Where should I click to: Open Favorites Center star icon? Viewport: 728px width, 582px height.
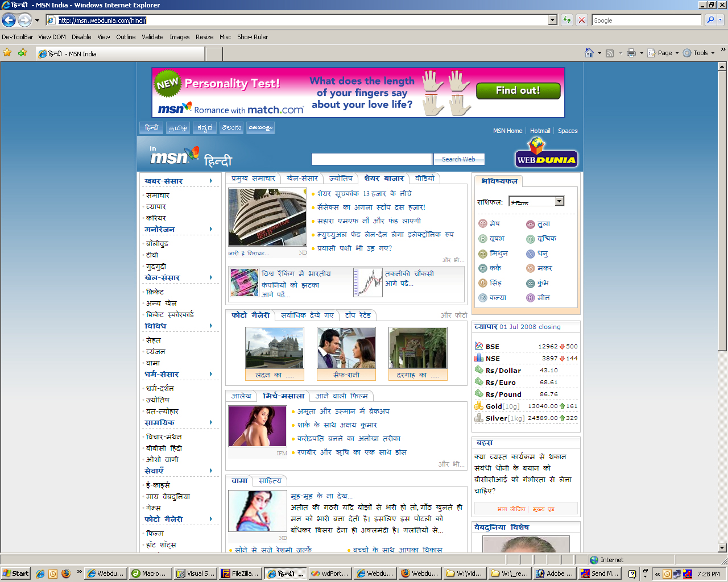(7, 53)
